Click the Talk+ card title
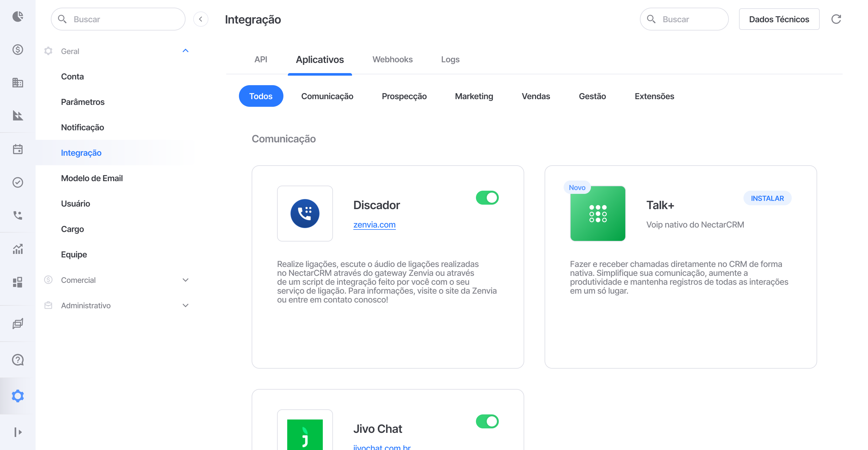Viewport: 868px width, 450px height. coord(660,205)
